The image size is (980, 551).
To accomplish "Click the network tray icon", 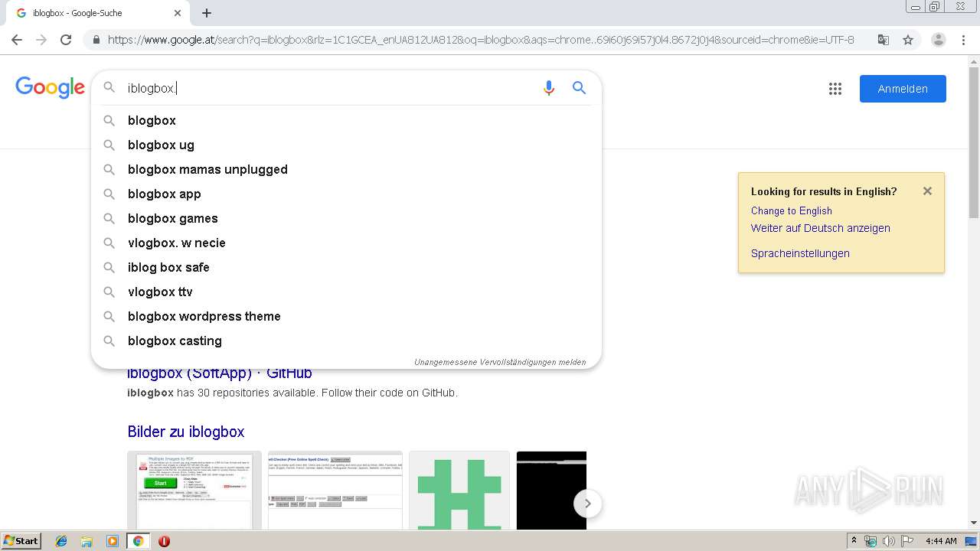I will click(871, 541).
